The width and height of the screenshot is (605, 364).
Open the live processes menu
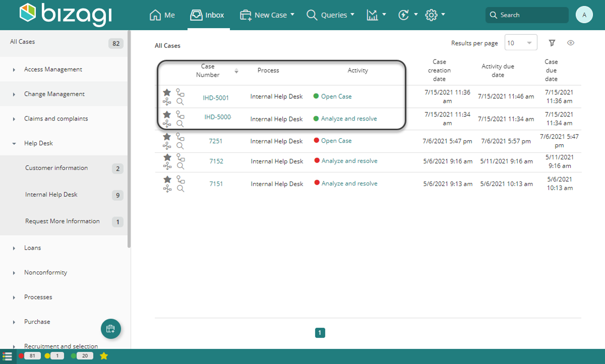pyautogui.click(x=408, y=15)
